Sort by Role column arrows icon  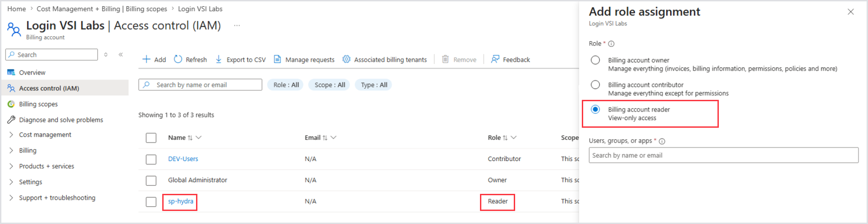coord(505,138)
